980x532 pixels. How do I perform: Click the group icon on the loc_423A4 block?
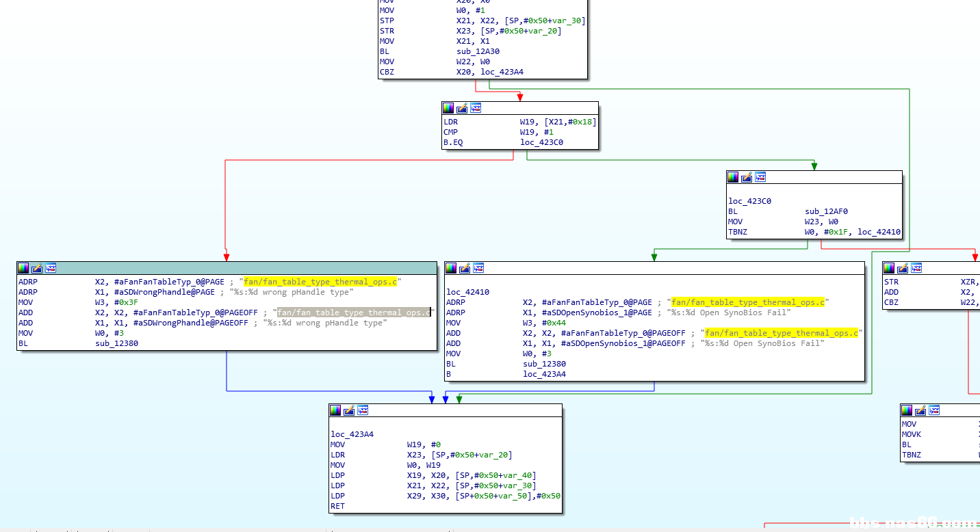363,410
